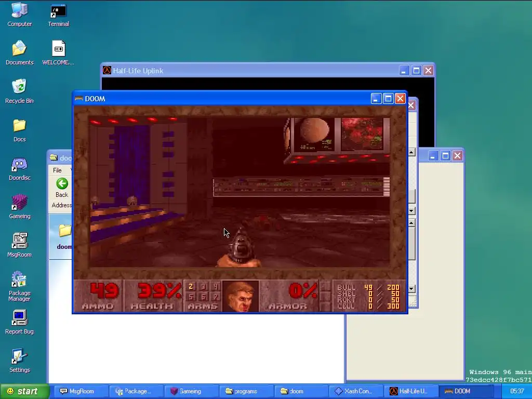The height and width of the screenshot is (399, 532).
Task: Close the window directly behind DOOM
Action: coord(411,105)
